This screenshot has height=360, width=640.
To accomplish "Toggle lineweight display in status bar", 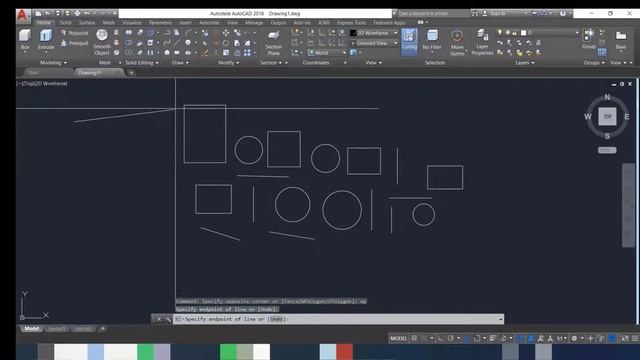I will (x=493, y=338).
